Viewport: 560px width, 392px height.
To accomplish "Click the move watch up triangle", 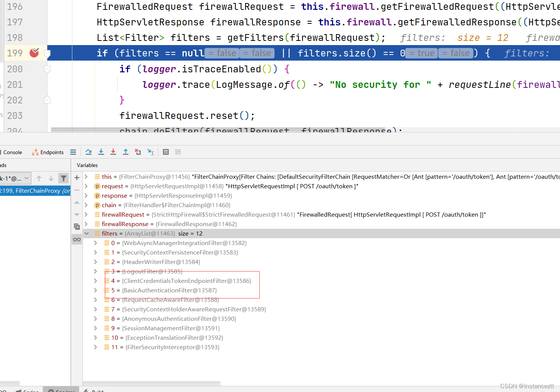I will point(77,203).
